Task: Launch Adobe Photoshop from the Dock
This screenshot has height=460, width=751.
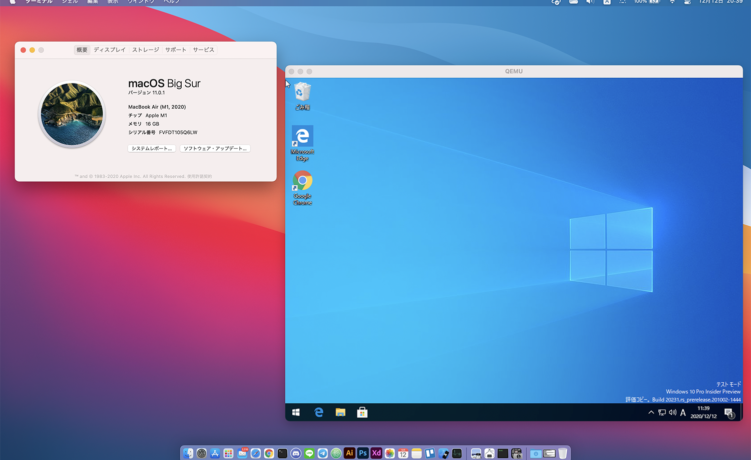Action: point(363,453)
